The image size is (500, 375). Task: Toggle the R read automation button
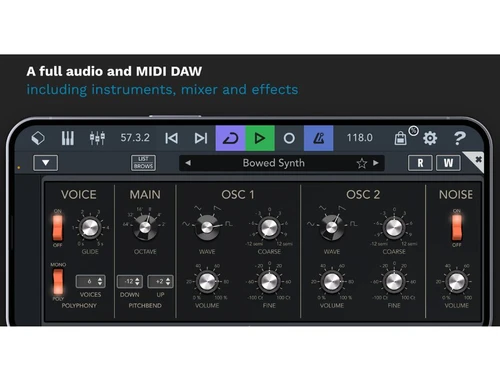click(420, 163)
